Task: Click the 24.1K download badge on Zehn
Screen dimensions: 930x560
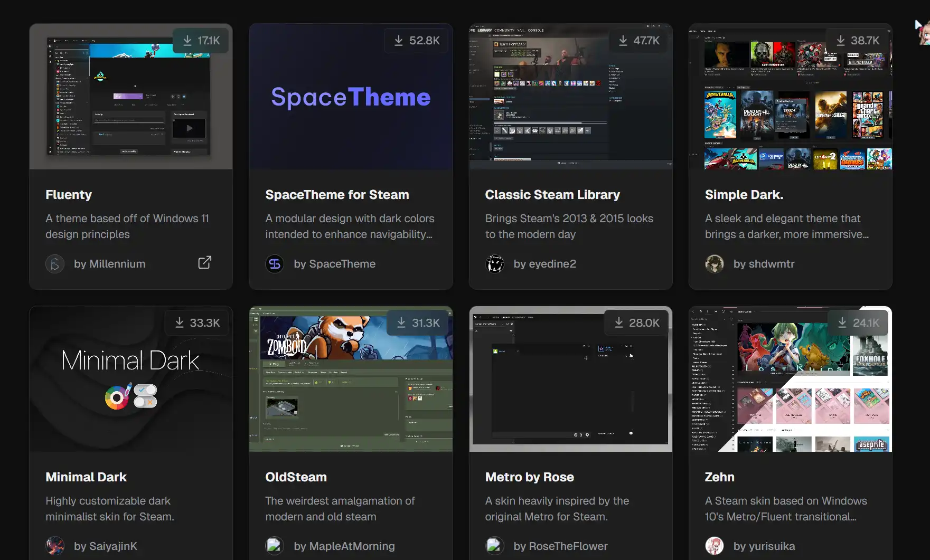Action: pos(858,323)
